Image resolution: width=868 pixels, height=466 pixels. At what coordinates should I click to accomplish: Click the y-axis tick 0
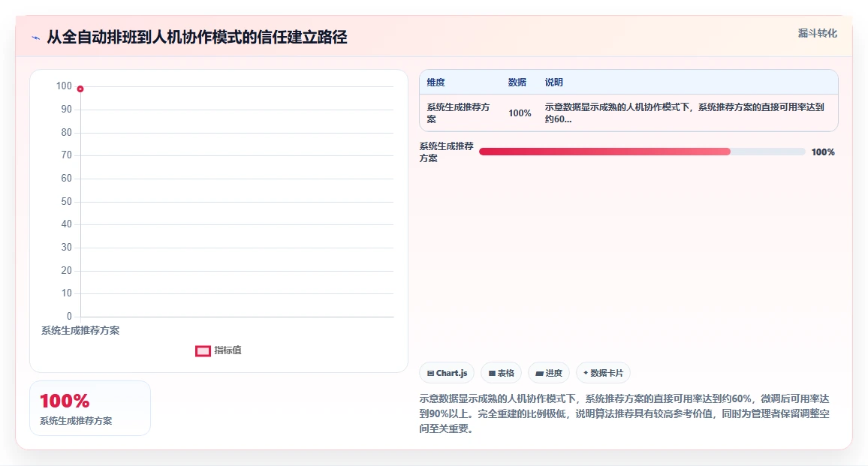pos(69,317)
